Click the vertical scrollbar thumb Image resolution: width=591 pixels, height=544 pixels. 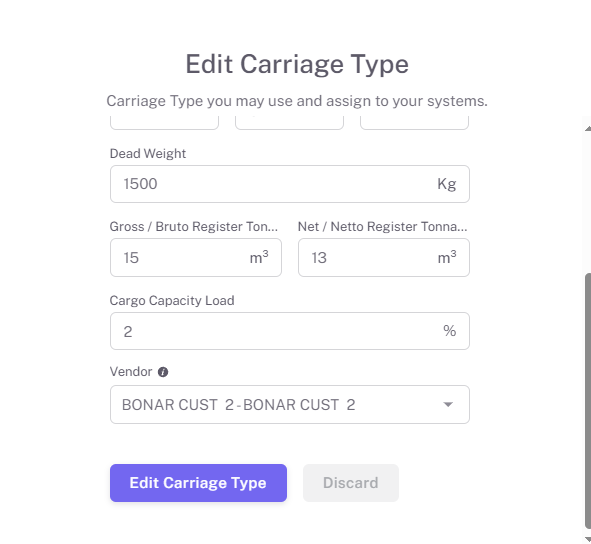click(x=588, y=401)
